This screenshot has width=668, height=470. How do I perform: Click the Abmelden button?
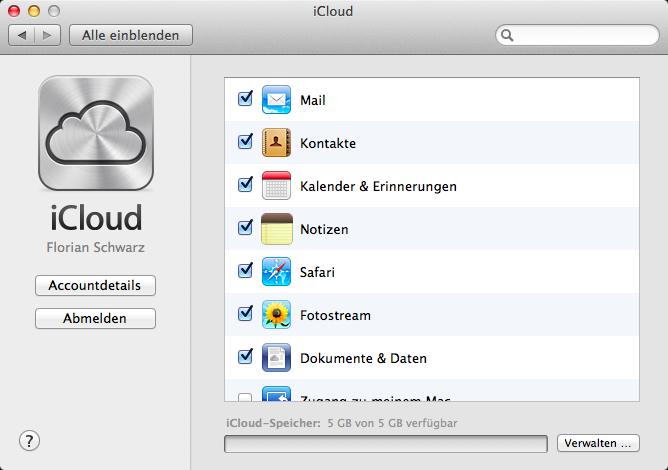tap(95, 318)
